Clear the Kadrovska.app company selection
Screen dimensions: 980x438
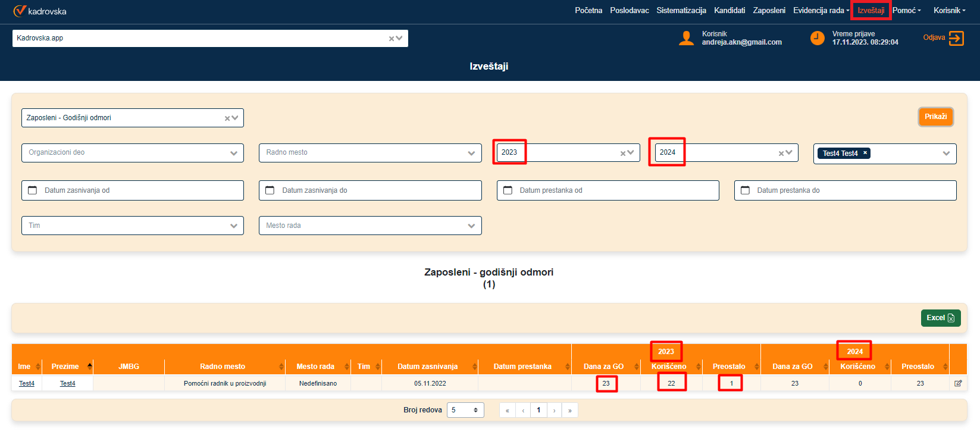click(x=392, y=39)
